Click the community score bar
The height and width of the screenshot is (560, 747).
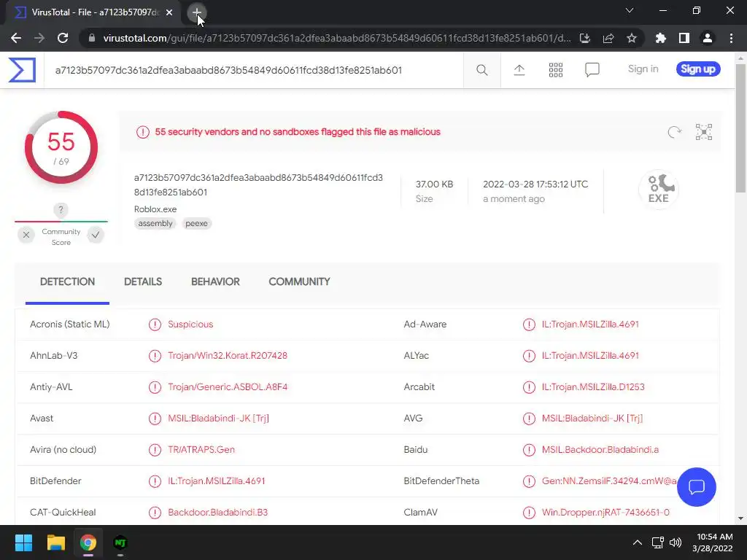(x=61, y=222)
